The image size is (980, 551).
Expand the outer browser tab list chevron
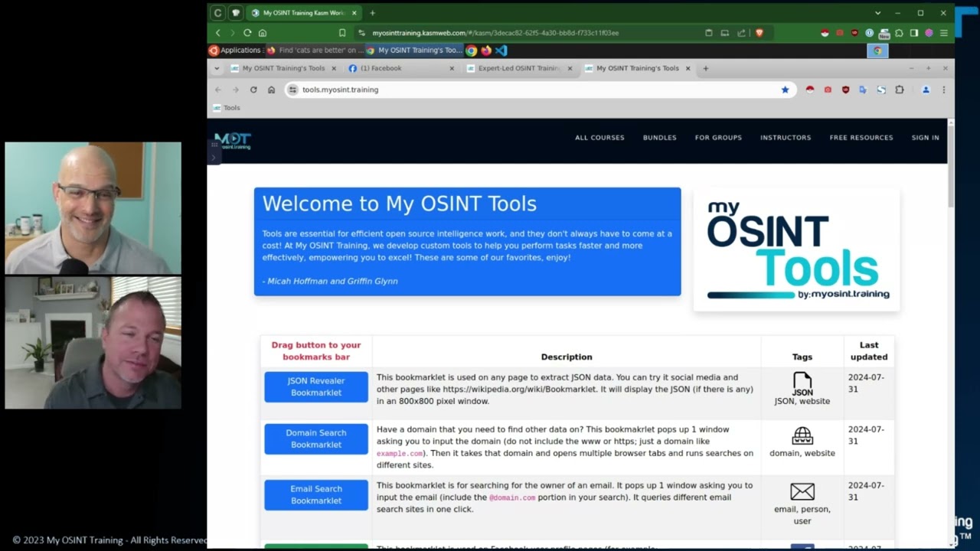pos(877,13)
